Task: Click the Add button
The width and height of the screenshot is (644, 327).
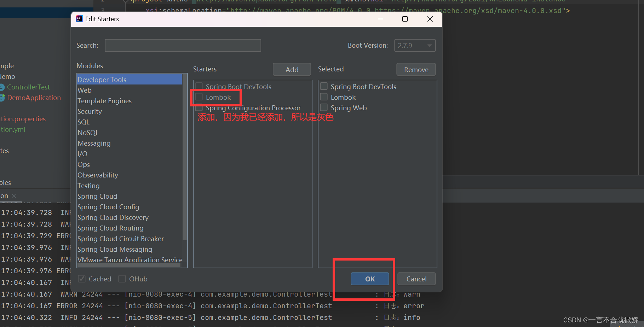Action: coord(292,70)
